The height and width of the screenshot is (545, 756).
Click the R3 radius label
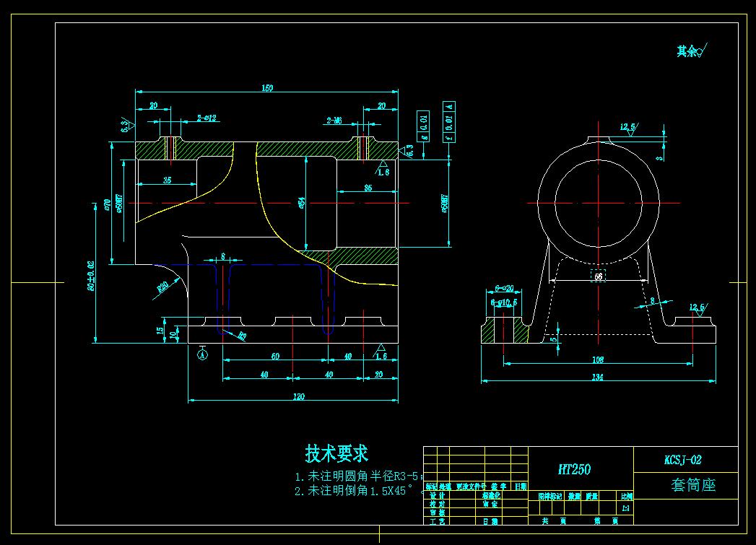click(x=242, y=336)
